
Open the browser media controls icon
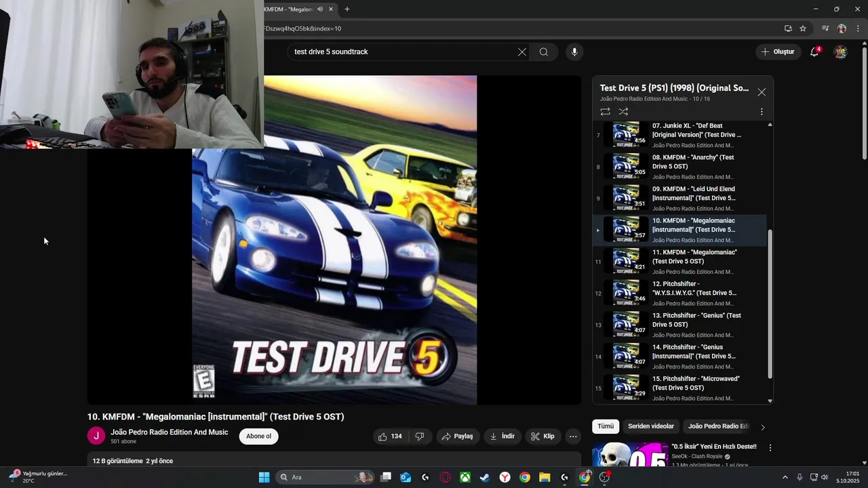click(825, 28)
